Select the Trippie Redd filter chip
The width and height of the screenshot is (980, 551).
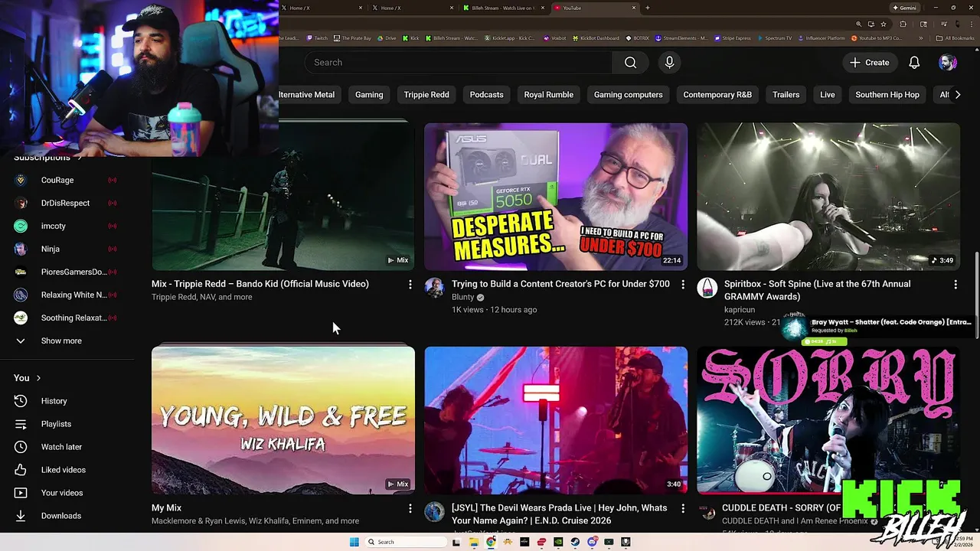point(426,95)
